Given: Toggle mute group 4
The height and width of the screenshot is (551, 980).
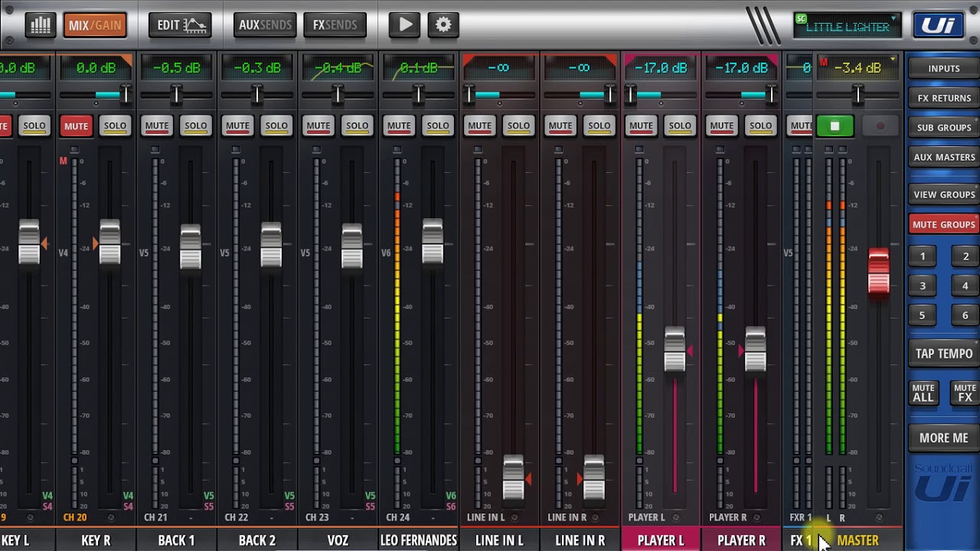Looking at the screenshot, I should [x=965, y=285].
